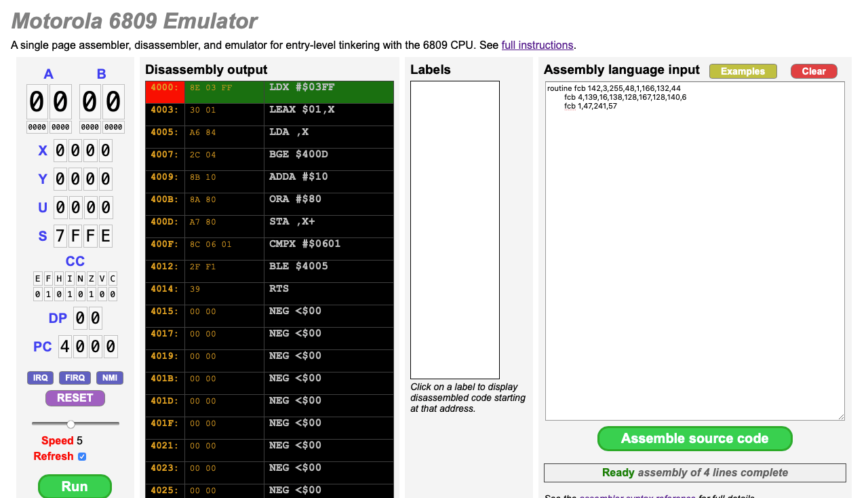The width and height of the screenshot is (868, 498).
Task: Click address 4015 in disassembly output
Action: [165, 311]
